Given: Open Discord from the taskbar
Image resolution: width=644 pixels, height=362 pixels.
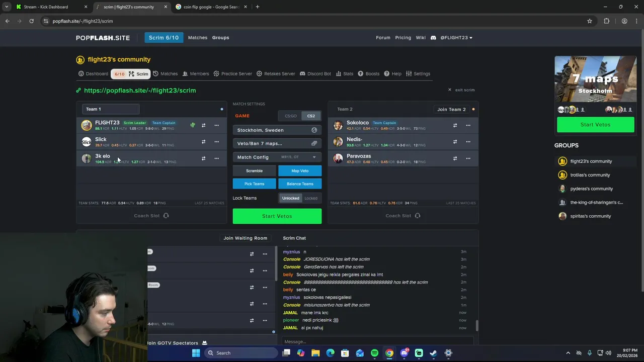Looking at the screenshot, I should click(x=404, y=353).
